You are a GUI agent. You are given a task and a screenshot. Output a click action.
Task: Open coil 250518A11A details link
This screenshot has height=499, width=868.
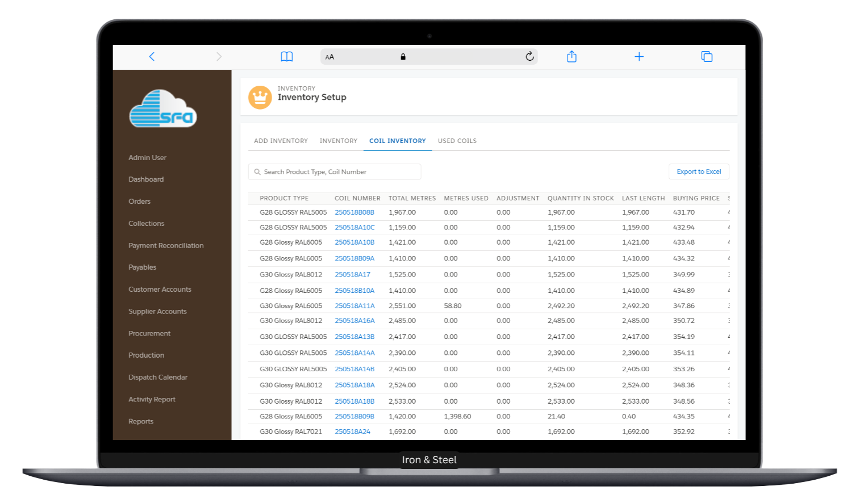tap(354, 305)
